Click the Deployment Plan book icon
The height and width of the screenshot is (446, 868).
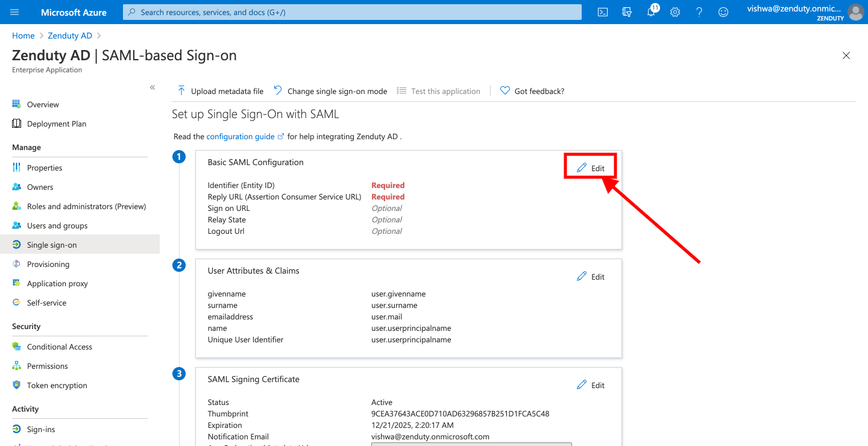(x=17, y=124)
